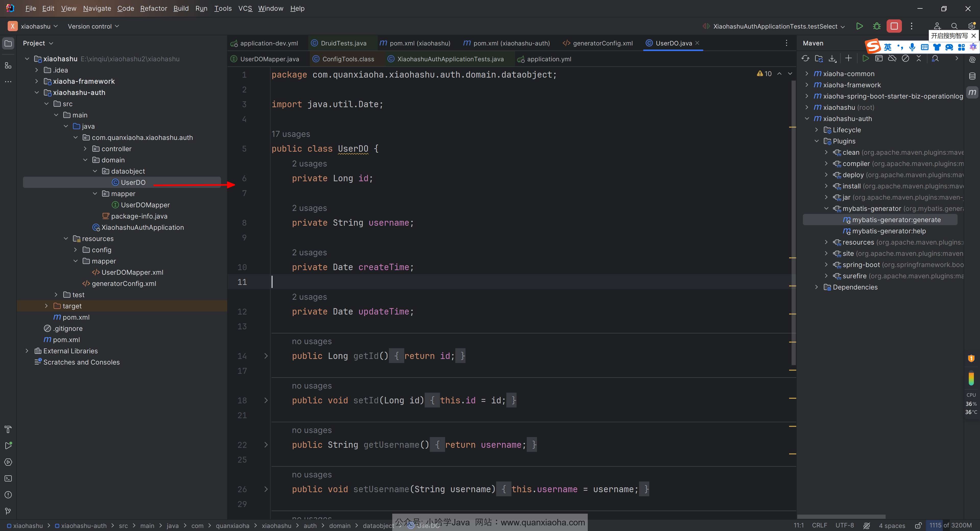Open the Refactor menu
Viewport: 980px width, 531px height.
pos(153,8)
